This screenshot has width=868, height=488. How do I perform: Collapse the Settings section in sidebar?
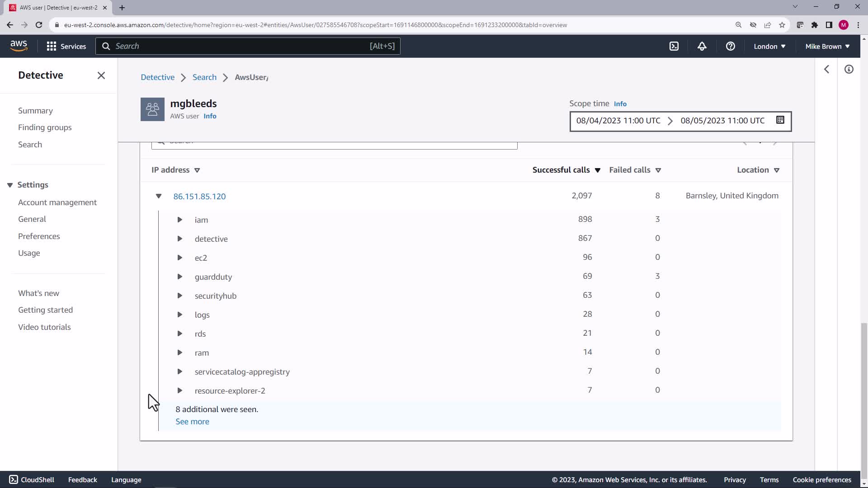point(10,185)
